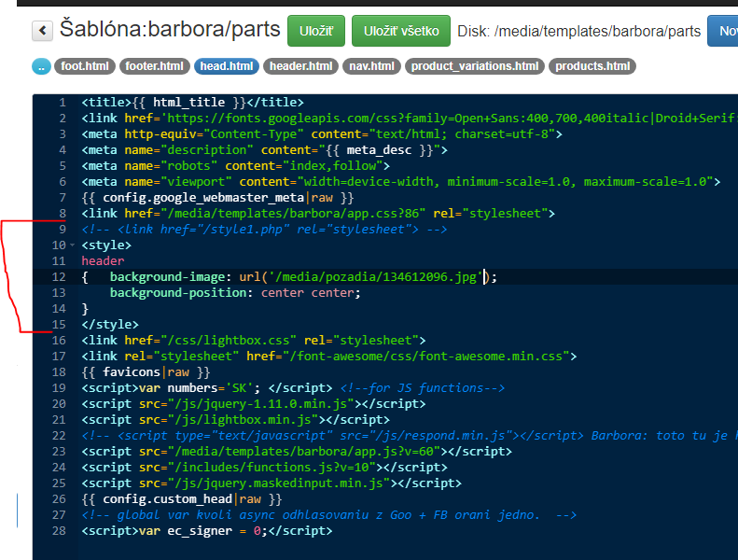
Task: Click the lightbox.css link line
Action: pyautogui.click(x=254, y=341)
